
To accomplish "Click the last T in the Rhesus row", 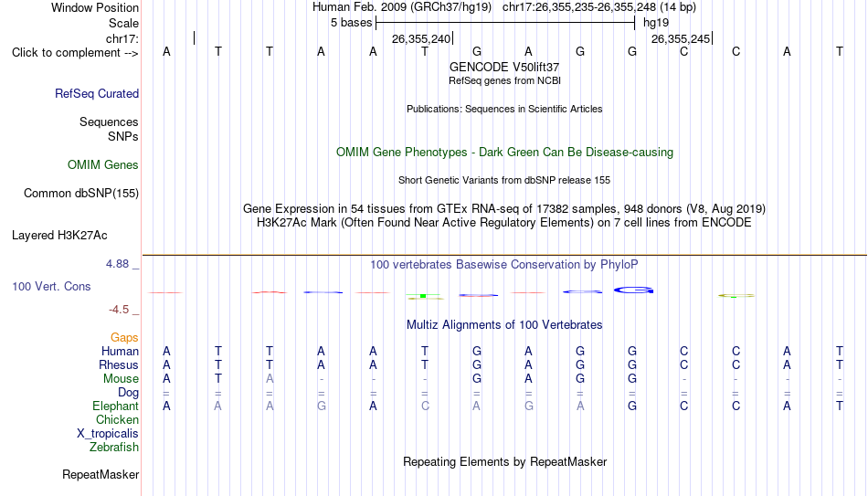I will pos(839,365).
